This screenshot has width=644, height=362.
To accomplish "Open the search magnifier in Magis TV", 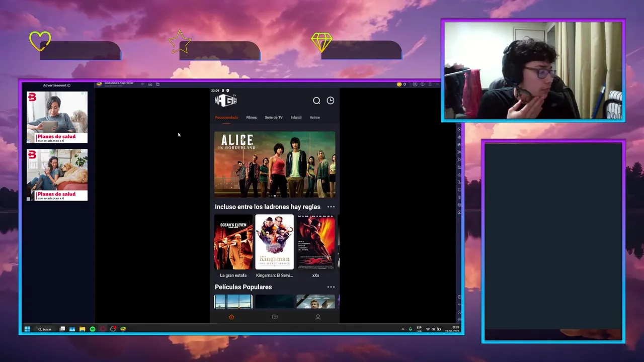I will (316, 101).
